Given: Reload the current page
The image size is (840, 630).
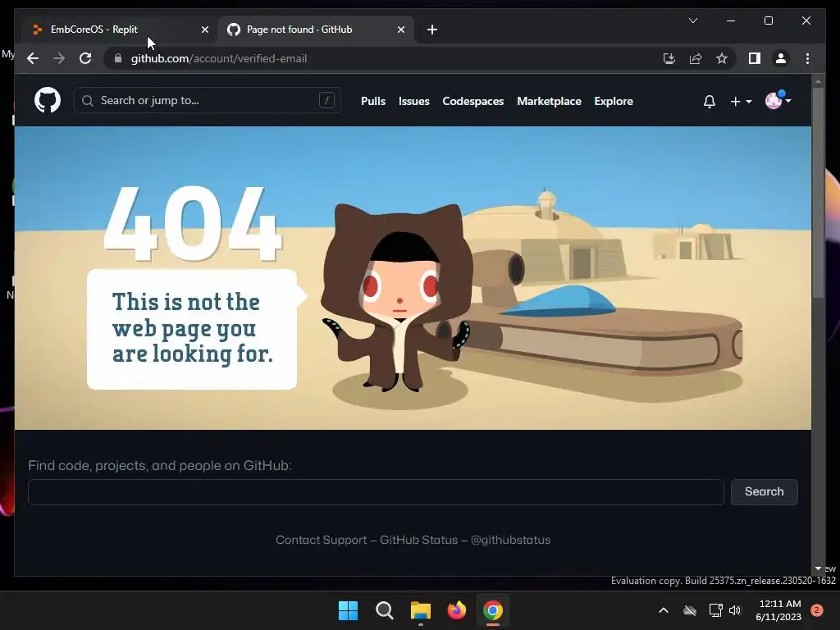Looking at the screenshot, I should 85,58.
